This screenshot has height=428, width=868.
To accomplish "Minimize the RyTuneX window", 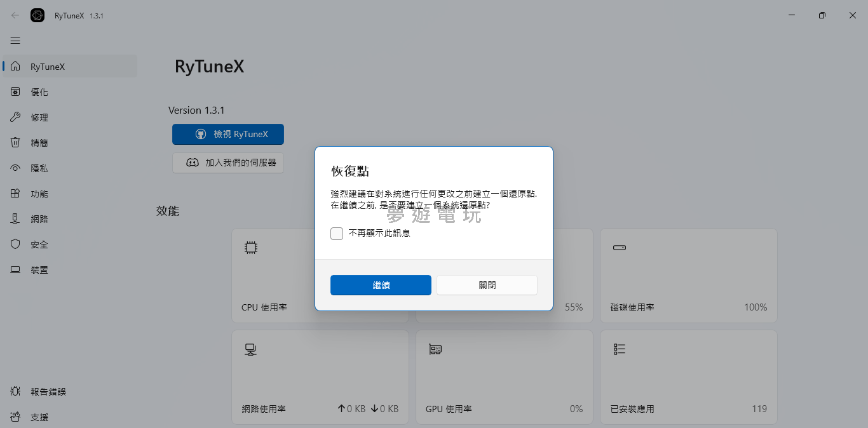I will point(792,15).
